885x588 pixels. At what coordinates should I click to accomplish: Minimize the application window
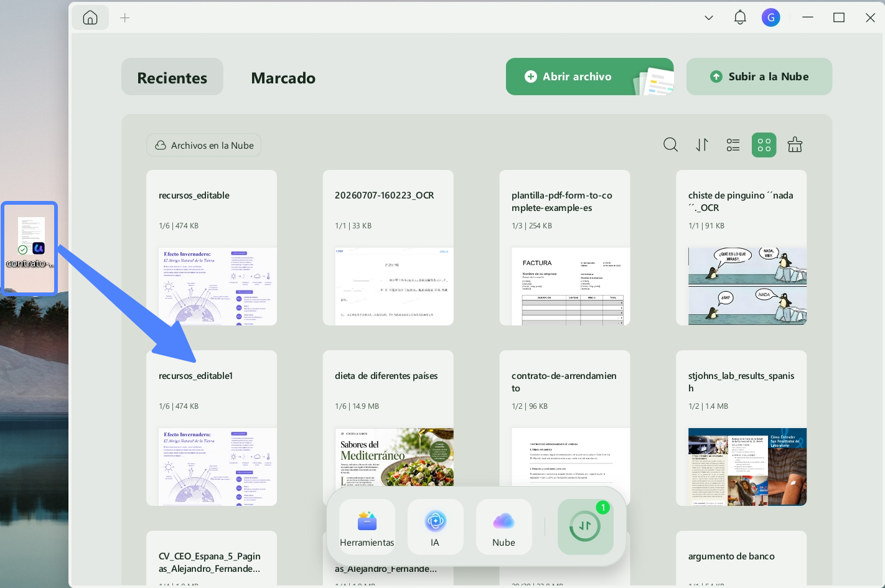pyautogui.click(x=808, y=17)
